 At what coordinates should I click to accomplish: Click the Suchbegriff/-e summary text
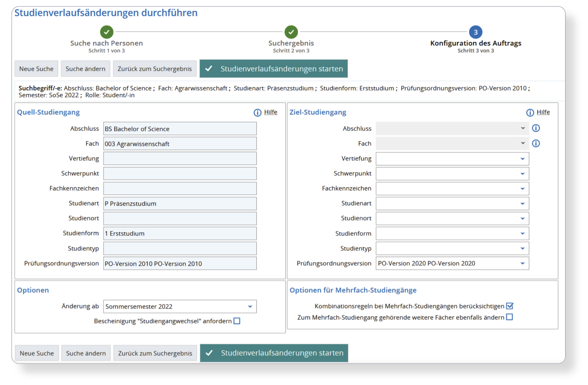(x=274, y=92)
